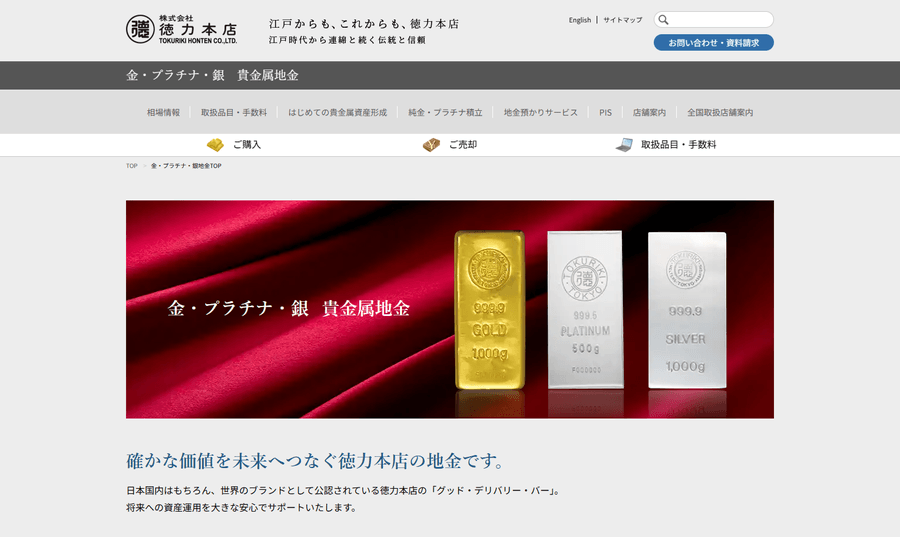Click the tagline 江戸からも、これからも、徳力本店

point(364,24)
